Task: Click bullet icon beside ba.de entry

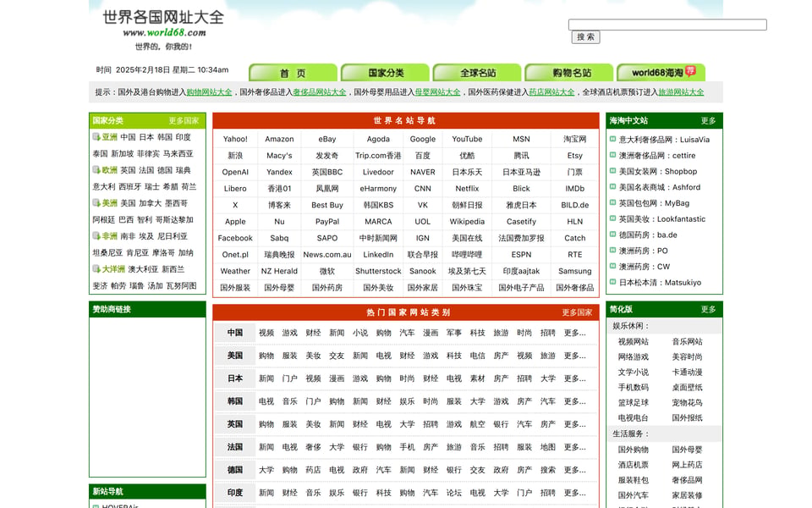Action: point(612,235)
